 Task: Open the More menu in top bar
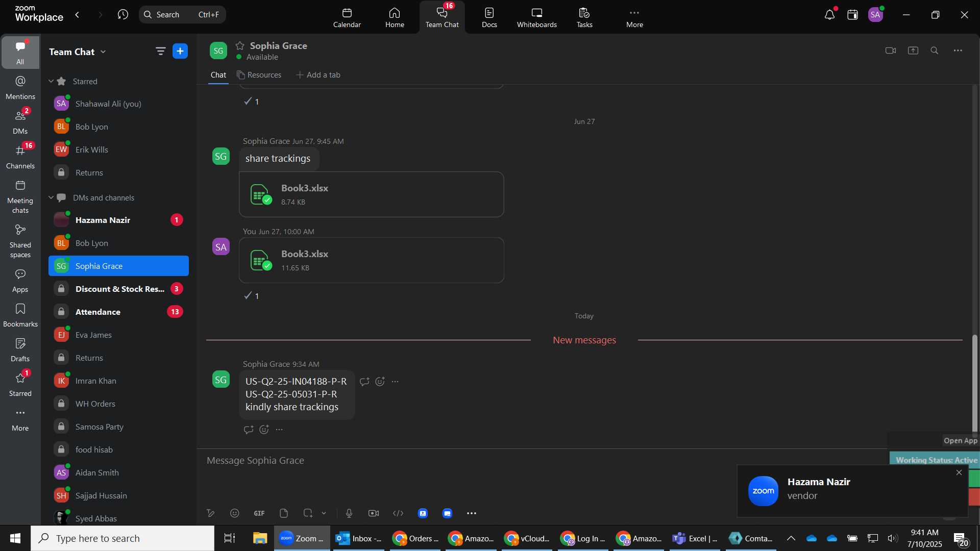[634, 17]
